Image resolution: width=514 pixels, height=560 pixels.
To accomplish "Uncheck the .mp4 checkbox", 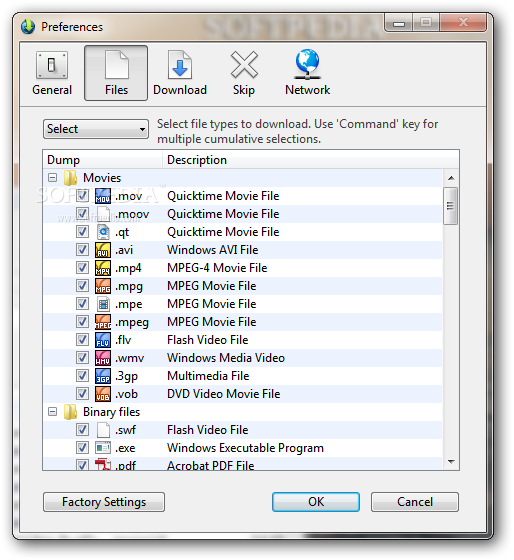I will [82, 268].
